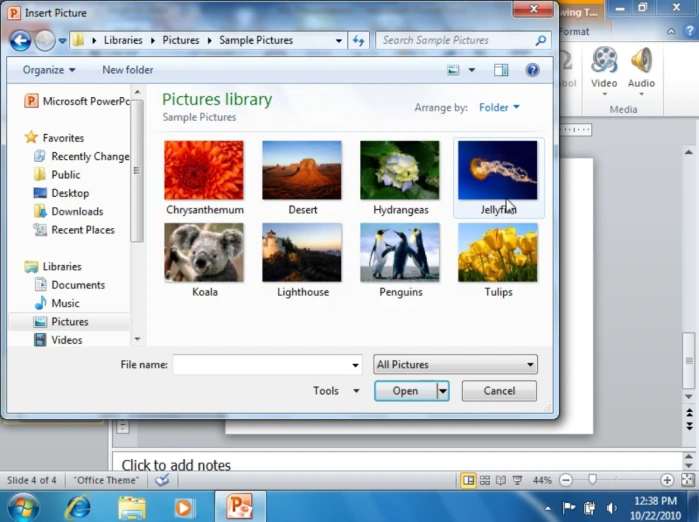
Task: Select the Penguins thumbnail
Action: [400, 261]
